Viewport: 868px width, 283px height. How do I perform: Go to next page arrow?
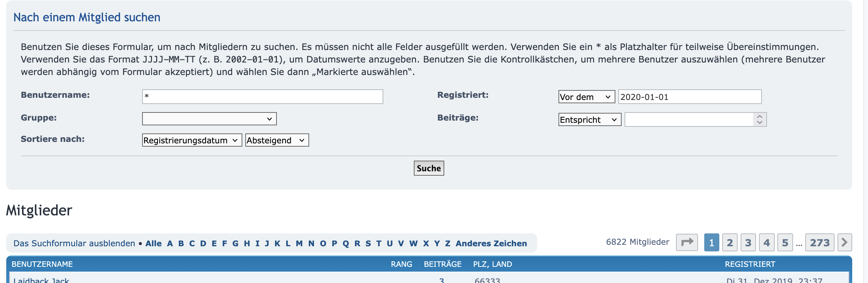pos(845,243)
